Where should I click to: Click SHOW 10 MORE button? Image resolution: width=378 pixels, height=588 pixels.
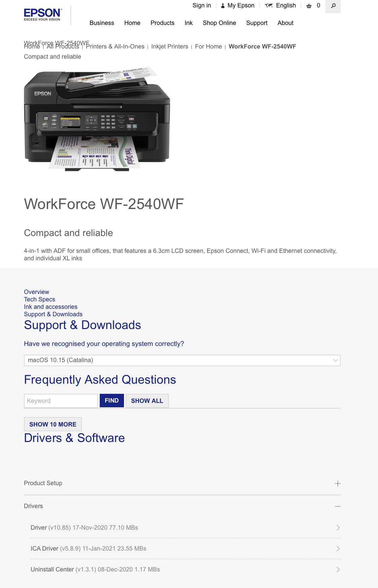[x=53, y=424]
